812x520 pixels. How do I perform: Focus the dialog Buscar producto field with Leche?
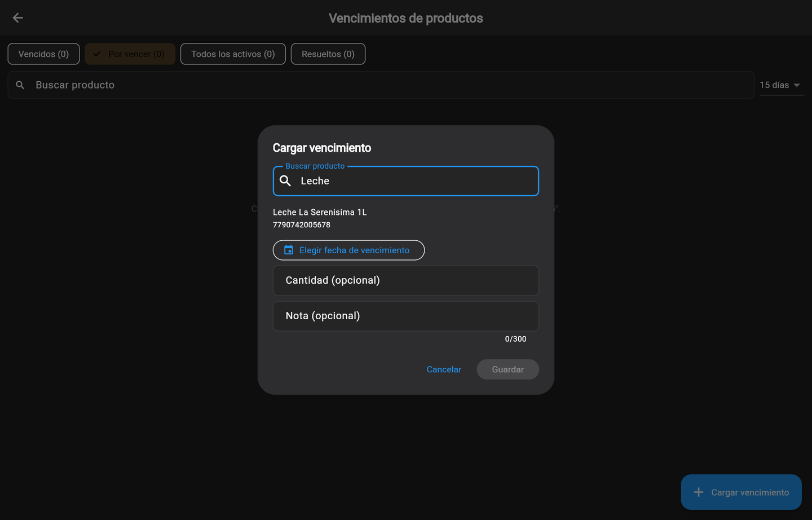point(406,181)
